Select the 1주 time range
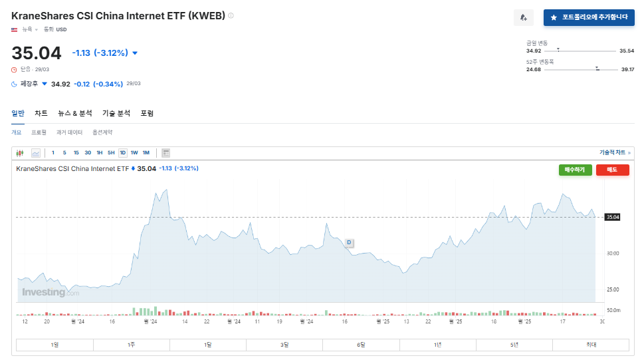Viewport: 644px width, 360px height. point(132,345)
